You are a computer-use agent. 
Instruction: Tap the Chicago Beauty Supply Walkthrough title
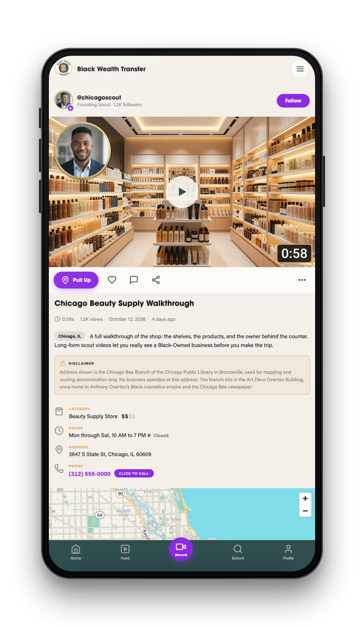point(124,304)
